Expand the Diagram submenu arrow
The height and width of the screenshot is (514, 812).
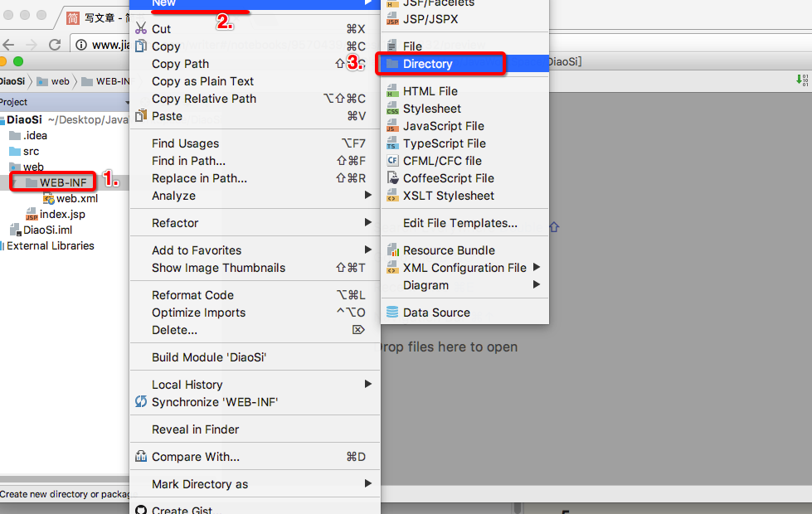(x=537, y=284)
